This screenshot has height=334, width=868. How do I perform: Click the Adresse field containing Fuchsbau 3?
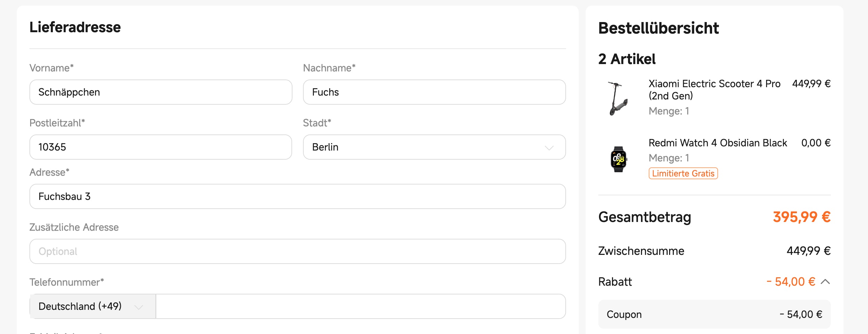tap(298, 196)
